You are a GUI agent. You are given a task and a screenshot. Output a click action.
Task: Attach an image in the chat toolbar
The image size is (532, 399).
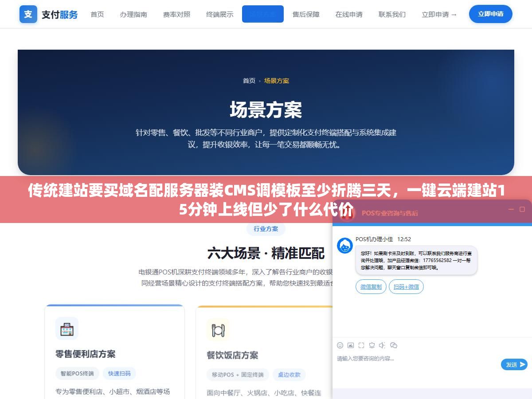coord(351,345)
